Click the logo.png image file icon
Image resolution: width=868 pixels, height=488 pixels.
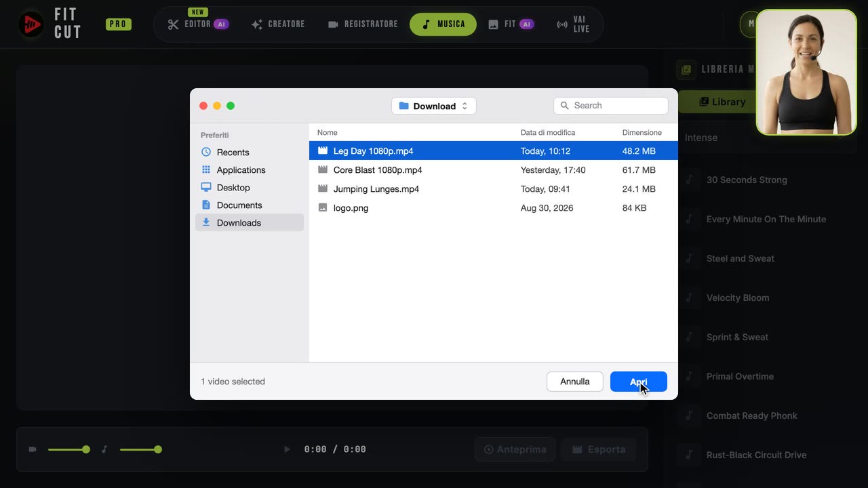point(323,208)
